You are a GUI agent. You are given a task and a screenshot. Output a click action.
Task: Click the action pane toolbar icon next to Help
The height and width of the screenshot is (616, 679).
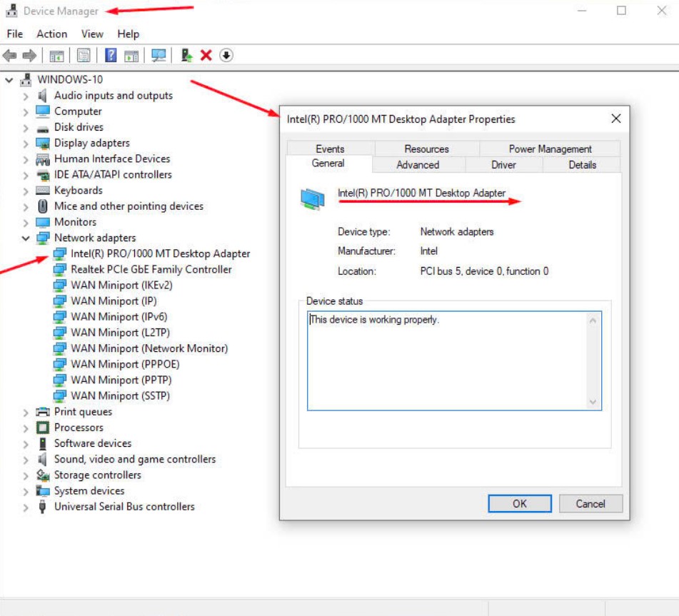pos(131,56)
